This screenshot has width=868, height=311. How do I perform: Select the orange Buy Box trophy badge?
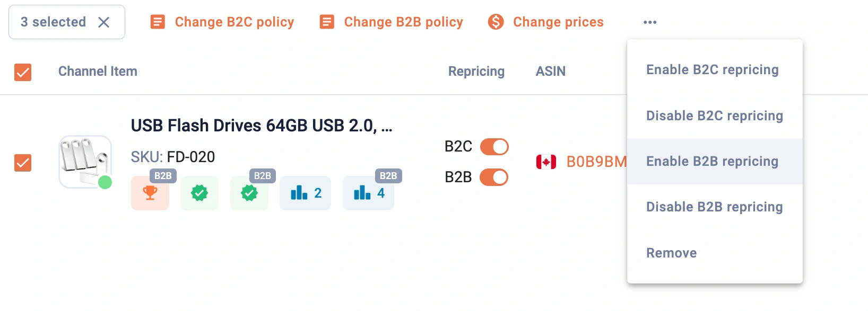pos(150,193)
